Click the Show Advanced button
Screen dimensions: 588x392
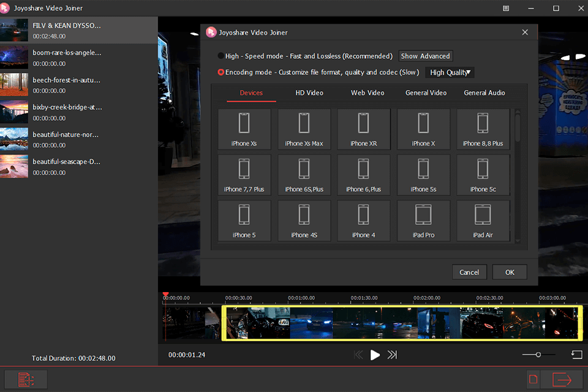(425, 56)
